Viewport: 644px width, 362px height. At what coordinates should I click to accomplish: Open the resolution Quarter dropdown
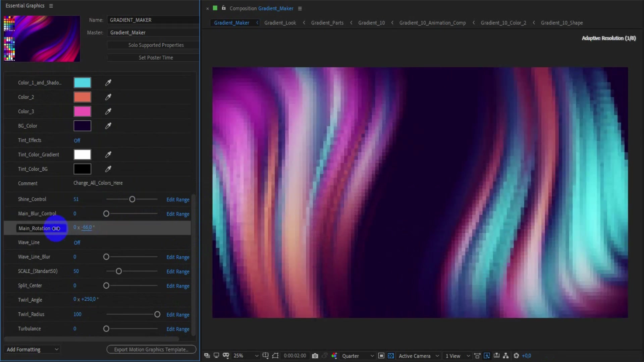pyautogui.click(x=357, y=356)
